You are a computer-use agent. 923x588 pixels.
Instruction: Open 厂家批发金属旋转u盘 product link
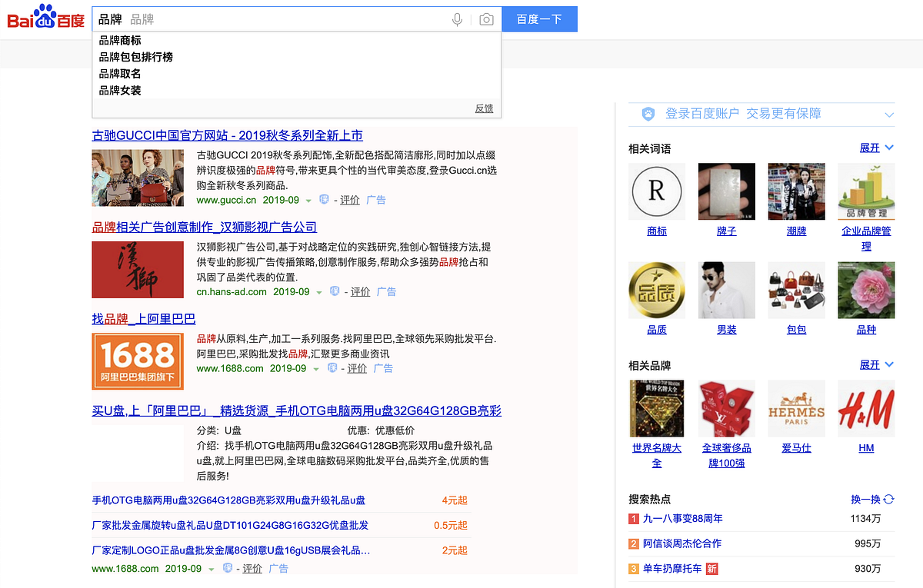(231, 526)
